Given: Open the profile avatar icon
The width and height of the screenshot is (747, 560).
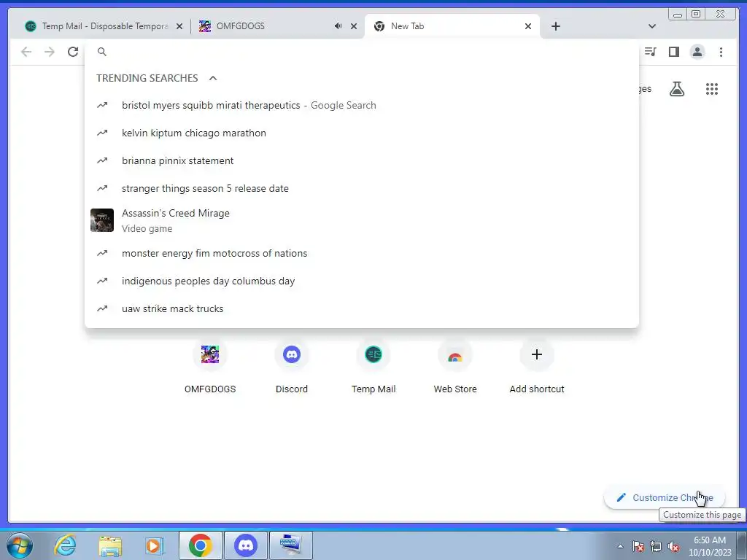Looking at the screenshot, I should click(x=697, y=52).
